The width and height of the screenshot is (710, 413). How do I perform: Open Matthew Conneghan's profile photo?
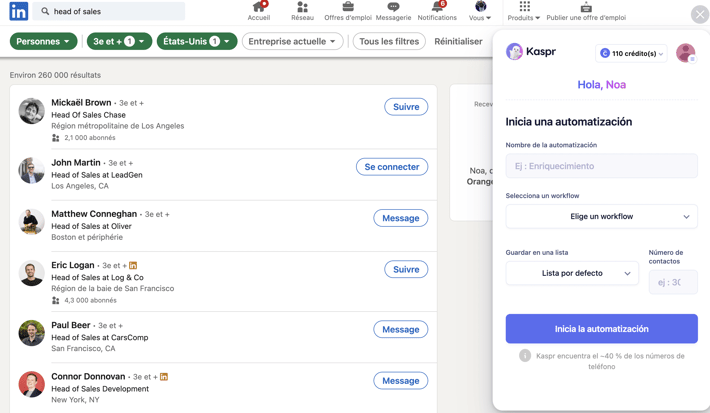coord(32,222)
